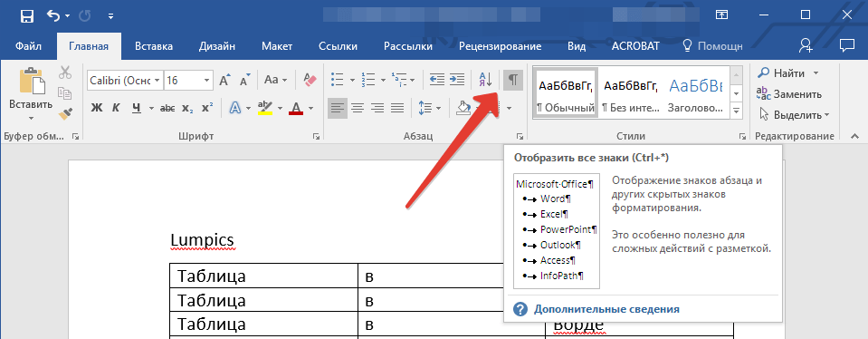Select the Без инте... style

point(631,93)
